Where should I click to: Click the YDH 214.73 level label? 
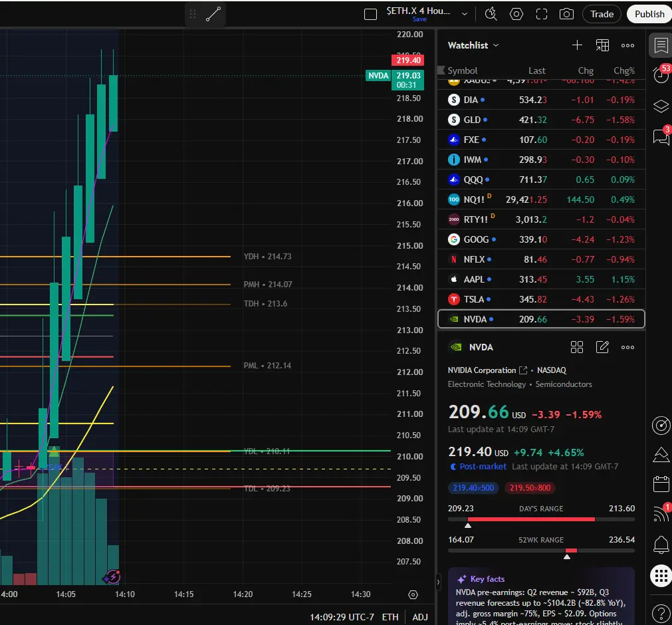tap(267, 257)
